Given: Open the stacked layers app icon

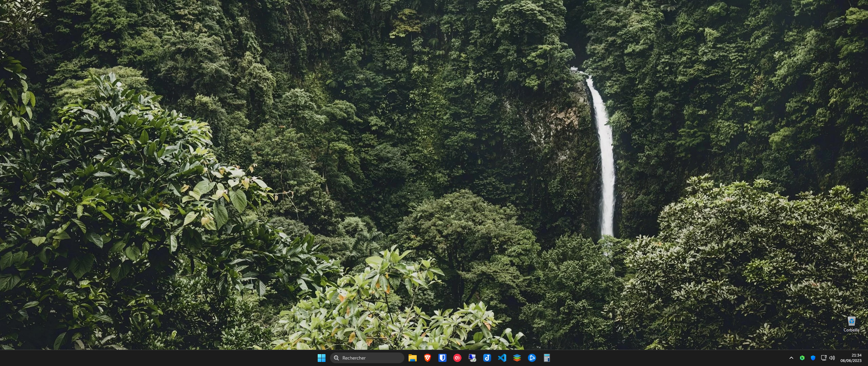Looking at the screenshot, I should pos(517,358).
